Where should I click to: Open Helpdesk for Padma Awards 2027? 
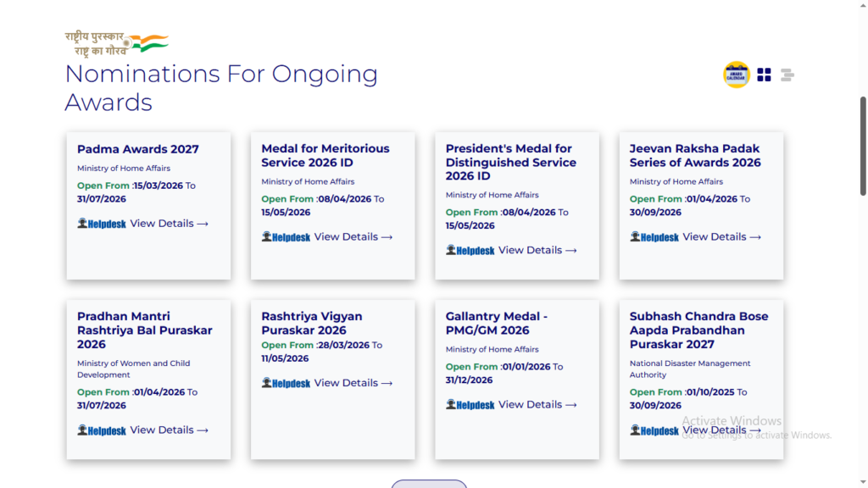[x=102, y=224]
